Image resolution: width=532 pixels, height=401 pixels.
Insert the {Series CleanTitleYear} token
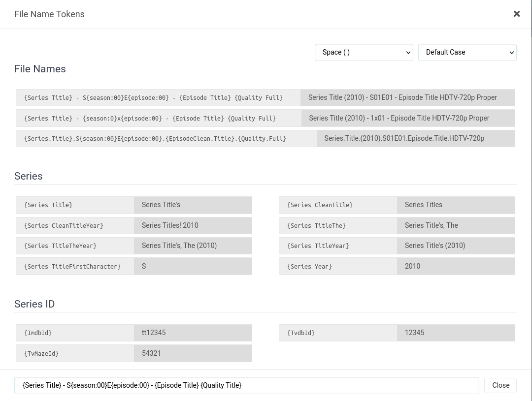point(74,225)
